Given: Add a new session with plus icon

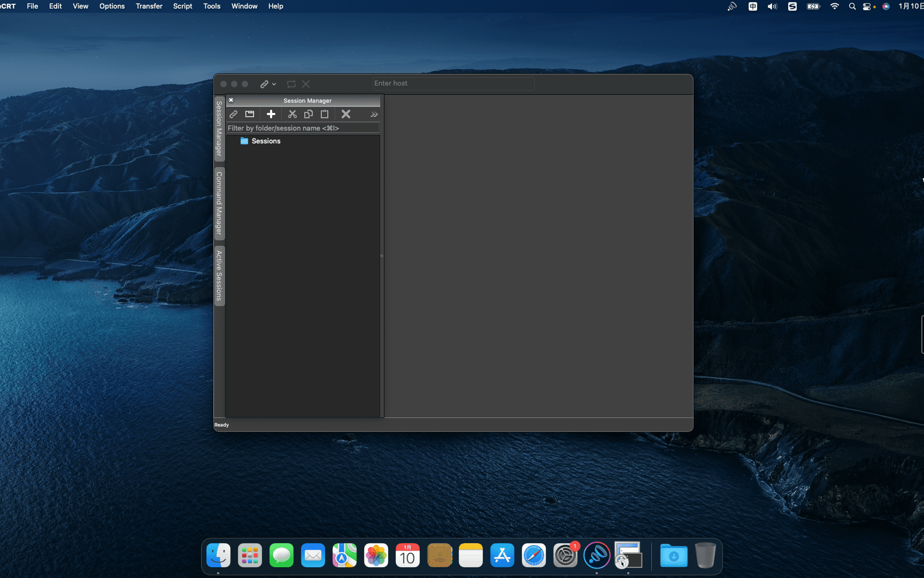Looking at the screenshot, I should point(271,114).
